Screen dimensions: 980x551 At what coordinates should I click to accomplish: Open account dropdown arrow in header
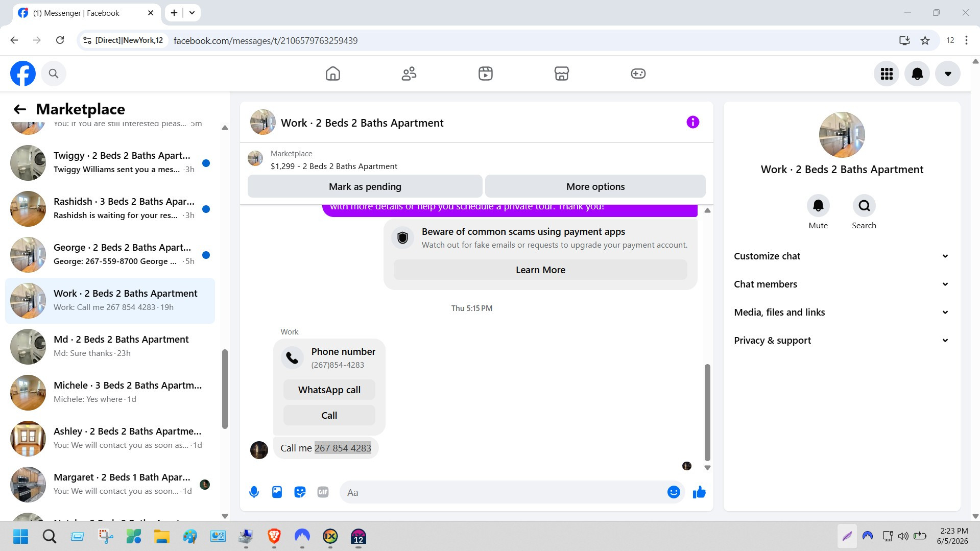(x=948, y=74)
